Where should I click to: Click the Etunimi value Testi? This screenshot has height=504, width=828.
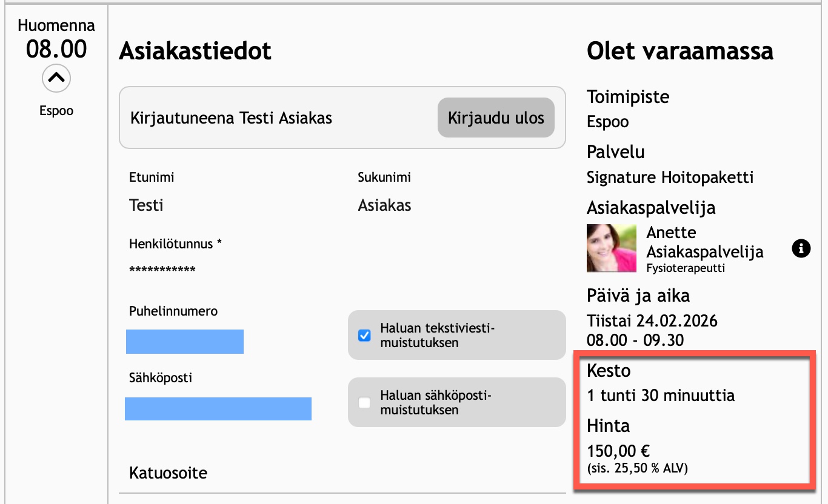pyautogui.click(x=146, y=205)
